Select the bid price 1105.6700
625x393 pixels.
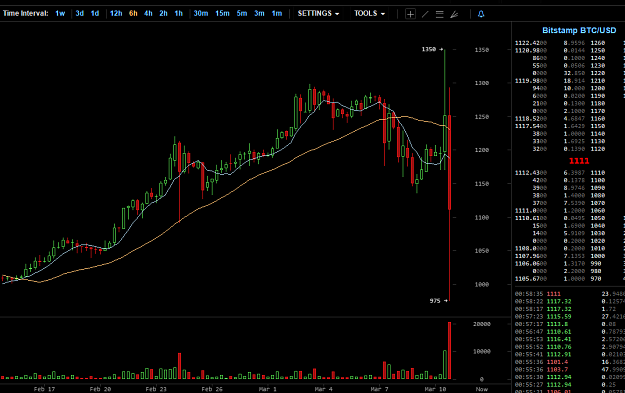531,279
